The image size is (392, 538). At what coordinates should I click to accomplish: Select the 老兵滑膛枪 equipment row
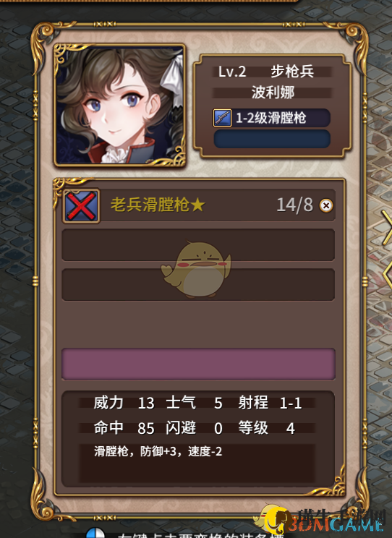[x=198, y=205]
